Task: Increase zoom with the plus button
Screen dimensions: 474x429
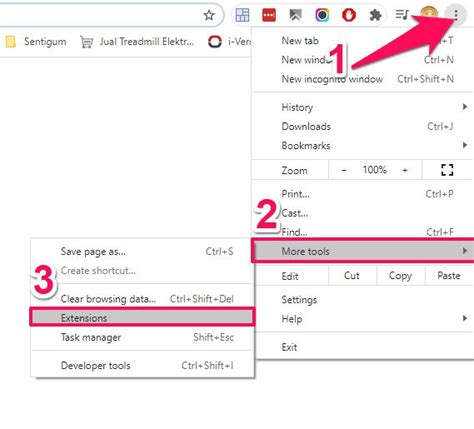Action: [x=405, y=170]
